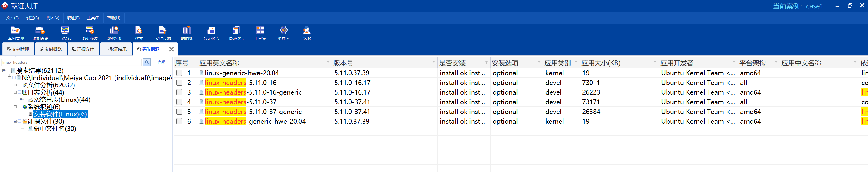Open the 数据分析 tool
Screen dimensions: 868x172
[115, 33]
